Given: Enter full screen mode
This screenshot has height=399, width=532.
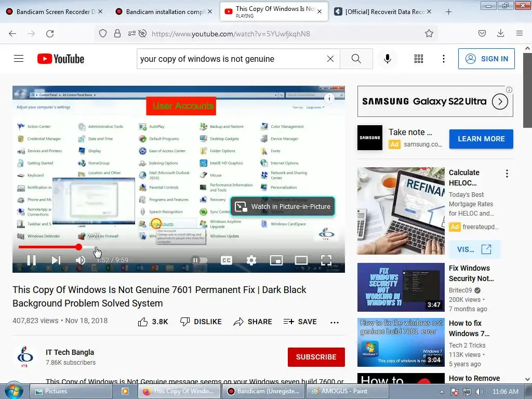Looking at the screenshot, I should click(x=326, y=260).
